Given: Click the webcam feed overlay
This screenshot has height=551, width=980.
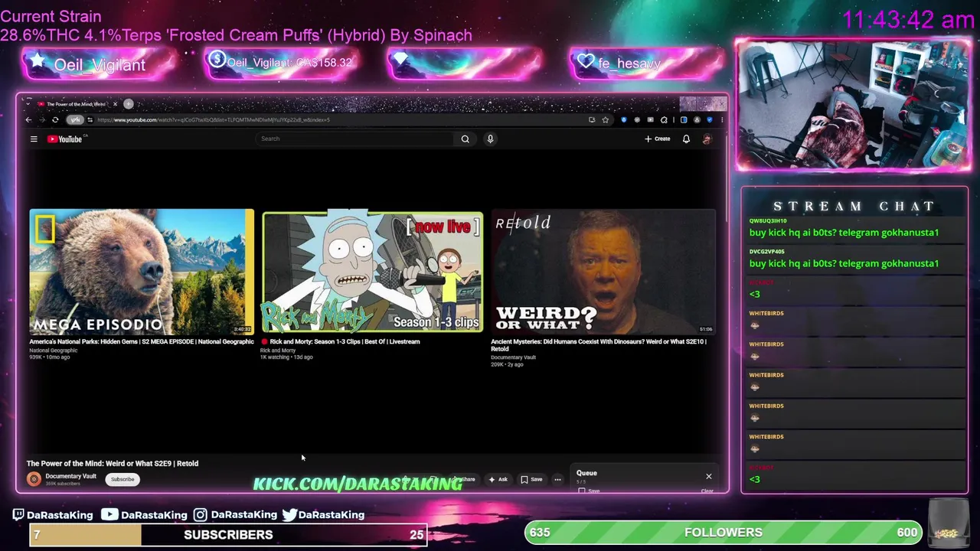Looking at the screenshot, I should (x=853, y=105).
